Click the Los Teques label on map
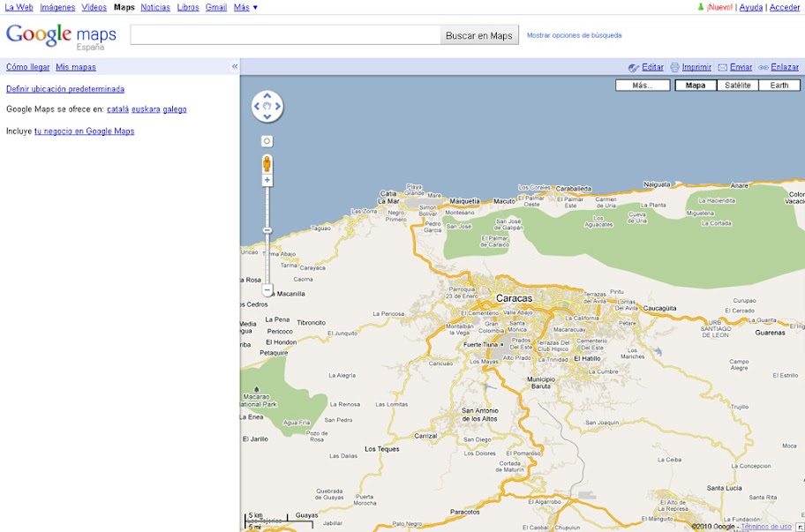The height and width of the screenshot is (532, 805). coord(382,449)
